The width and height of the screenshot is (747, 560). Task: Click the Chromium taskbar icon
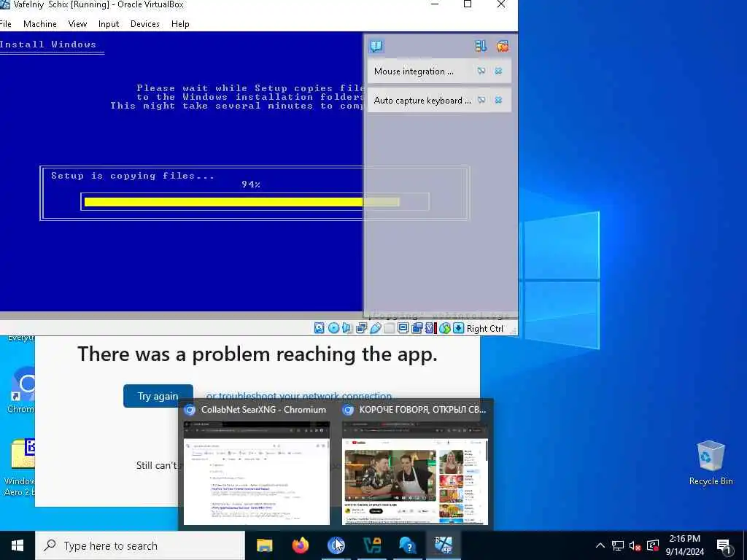[336, 545]
